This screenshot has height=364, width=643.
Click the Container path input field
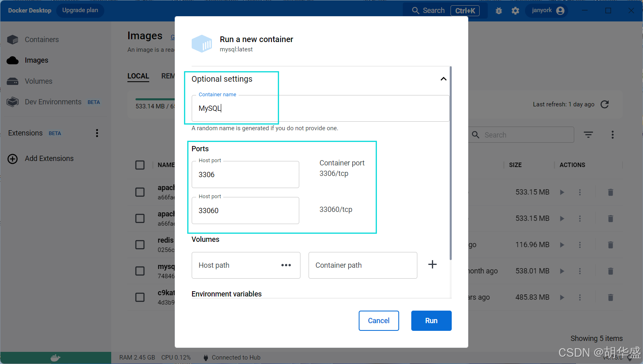(362, 265)
